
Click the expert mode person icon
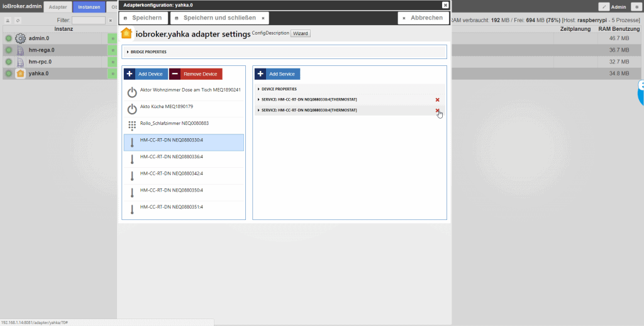(8, 21)
